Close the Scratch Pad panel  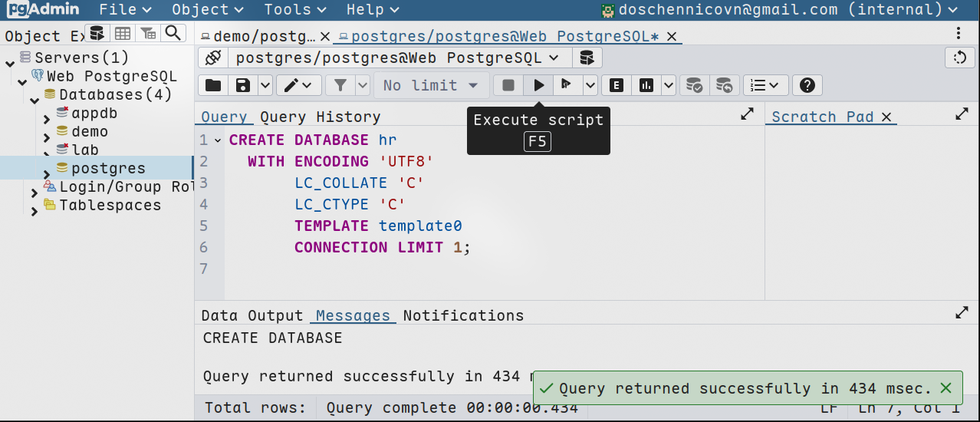pyautogui.click(x=886, y=117)
